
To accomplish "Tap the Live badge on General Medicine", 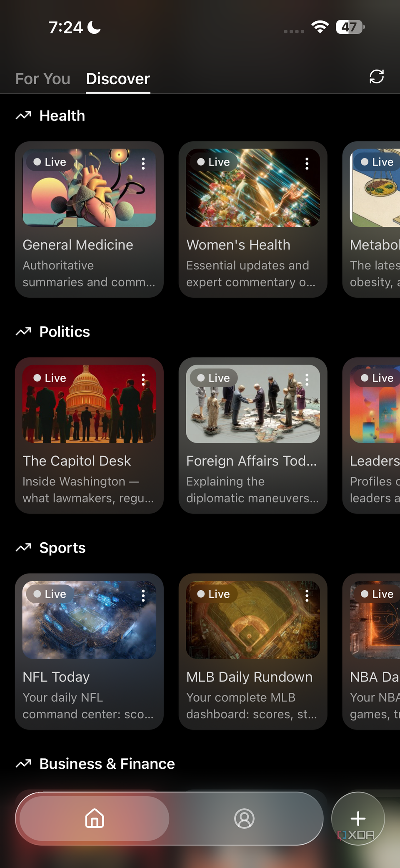I will [x=50, y=162].
